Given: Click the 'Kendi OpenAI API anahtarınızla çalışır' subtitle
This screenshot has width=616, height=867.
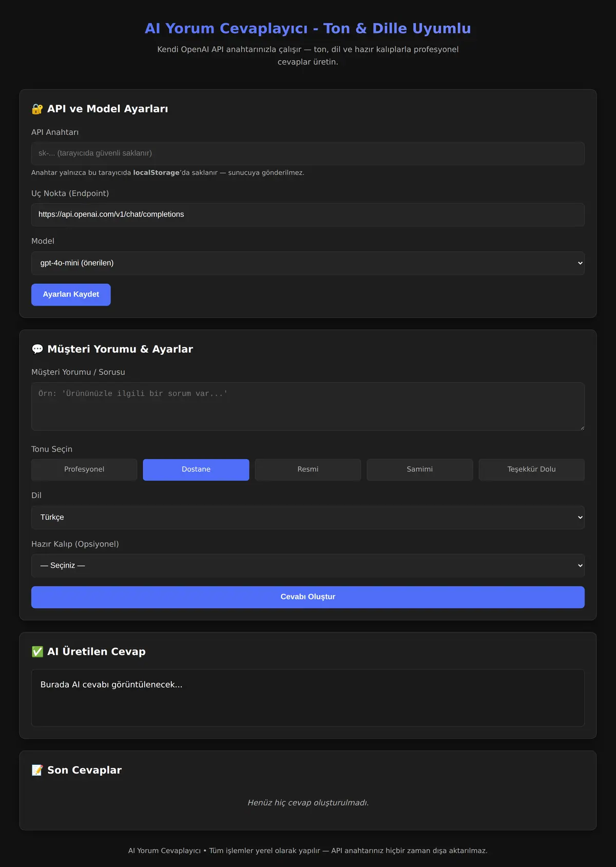Looking at the screenshot, I should (x=308, y=55).
